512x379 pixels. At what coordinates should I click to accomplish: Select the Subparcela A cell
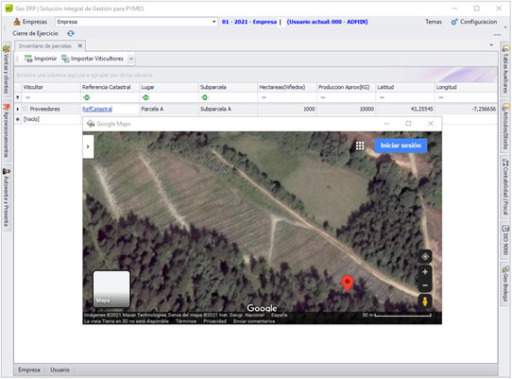coord(228,109)
